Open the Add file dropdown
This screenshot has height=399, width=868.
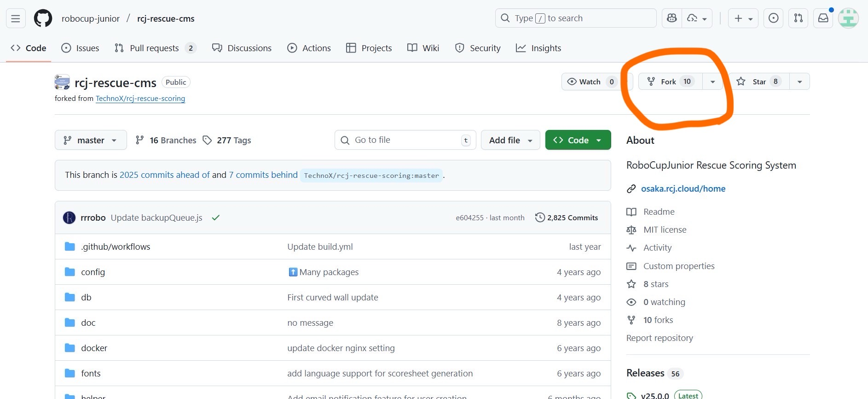[511, 140]
